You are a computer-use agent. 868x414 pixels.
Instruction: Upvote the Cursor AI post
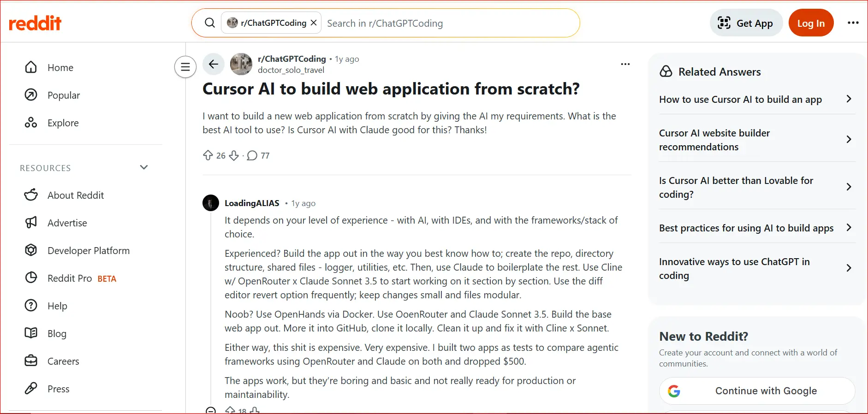coord(208,155)
